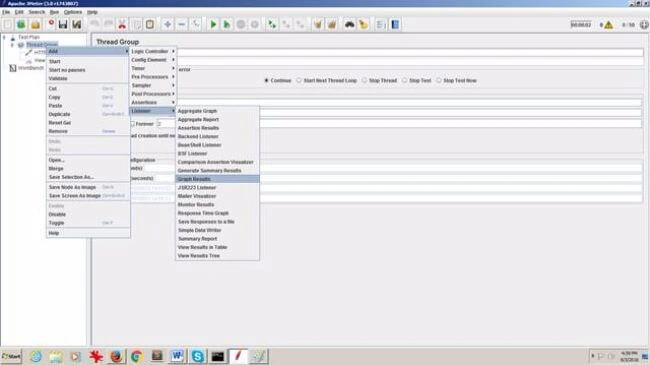Click the Remote Start All icon
The image size is (650, 365).
(x=272, y=24)
